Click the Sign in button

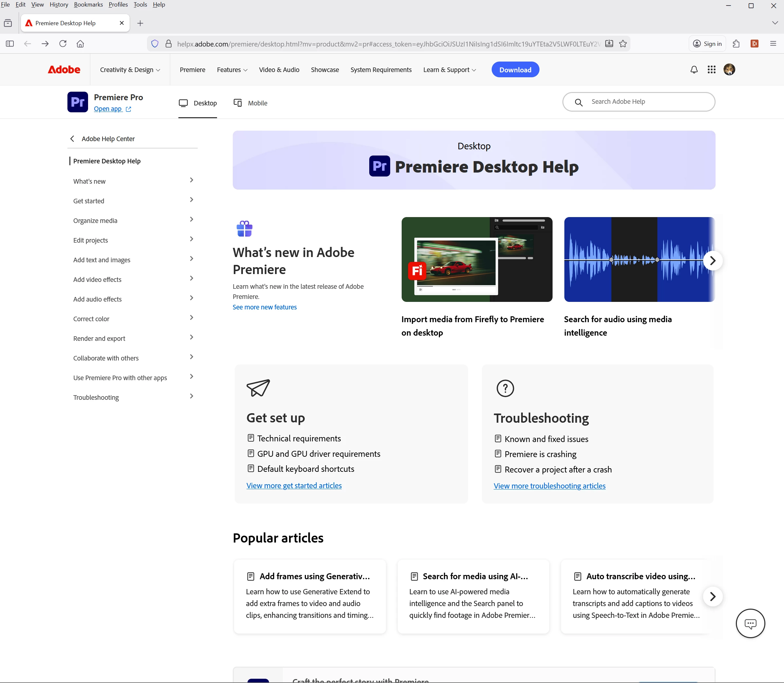(707, 44)
